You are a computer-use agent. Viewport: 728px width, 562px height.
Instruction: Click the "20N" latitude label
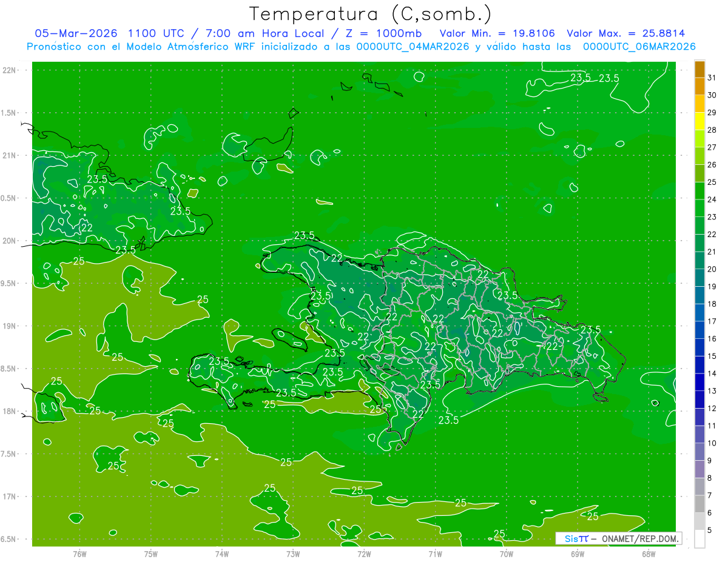tap(10, 241)
